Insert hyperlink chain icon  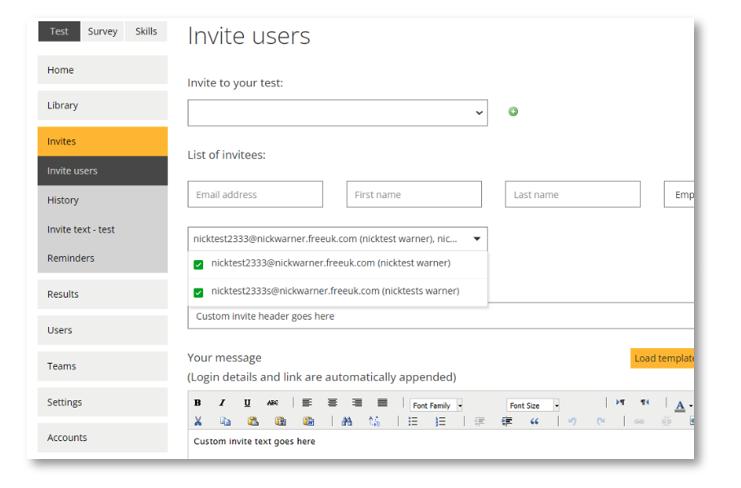pos(638,421)
